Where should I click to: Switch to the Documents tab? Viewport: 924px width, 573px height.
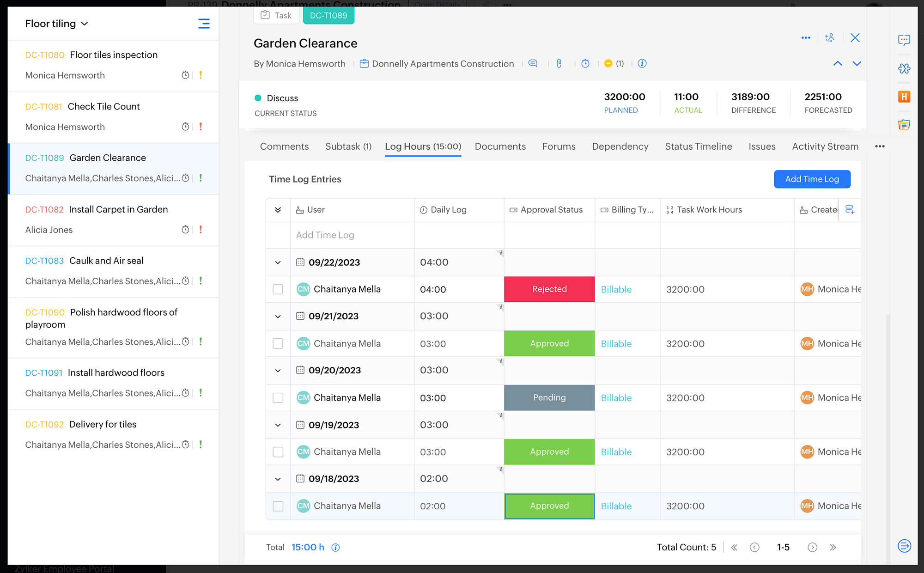tap(500, 146)
